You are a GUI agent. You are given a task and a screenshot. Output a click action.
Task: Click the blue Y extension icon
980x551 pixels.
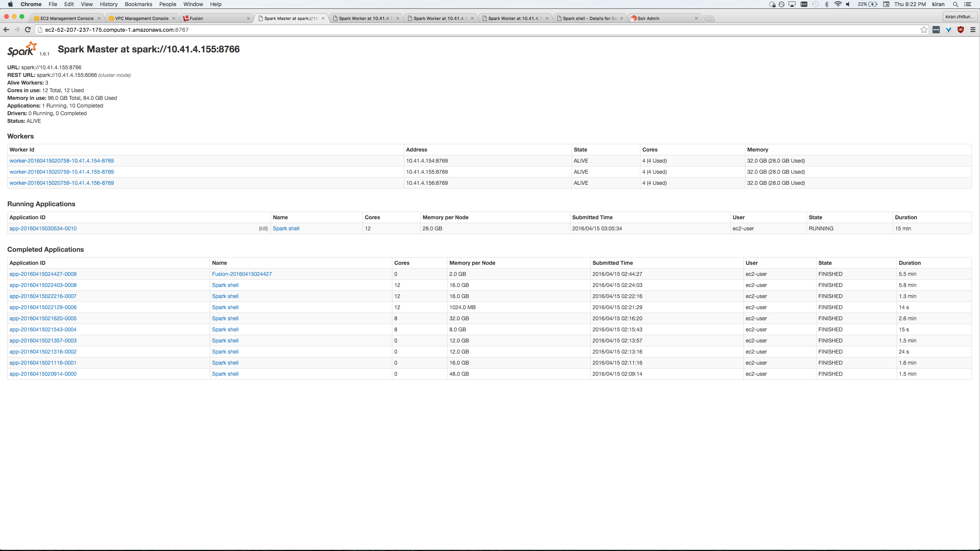click(x=948, y=29)
